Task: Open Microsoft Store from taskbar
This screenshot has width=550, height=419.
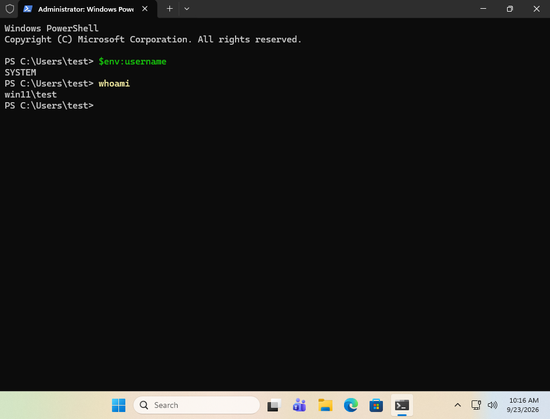Action: (x=376, y=405)
